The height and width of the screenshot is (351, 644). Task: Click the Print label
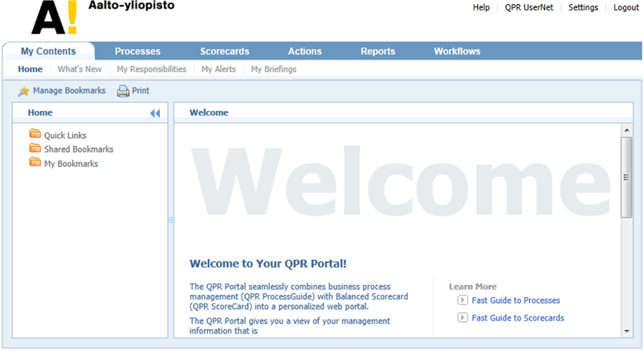[x=141, y=91]
